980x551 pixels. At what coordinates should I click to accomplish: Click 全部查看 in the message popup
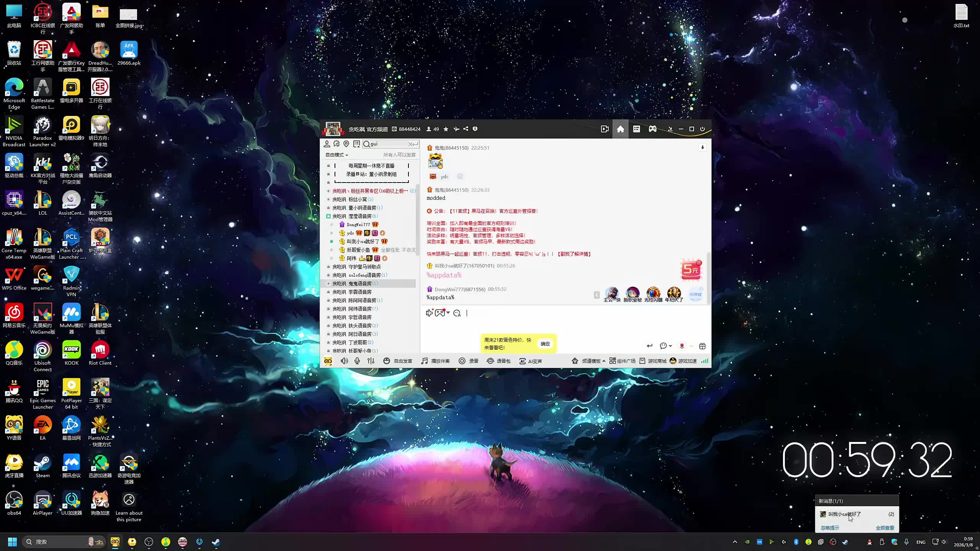885,528
